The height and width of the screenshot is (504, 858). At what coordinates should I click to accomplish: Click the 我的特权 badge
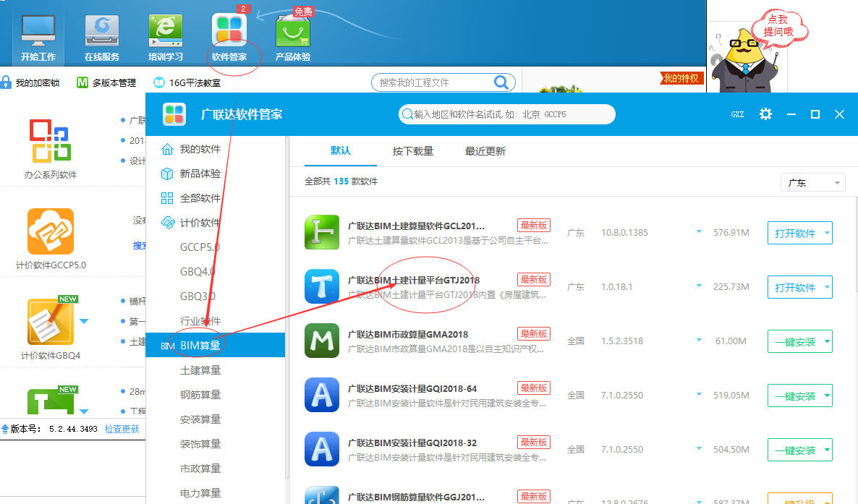click(681, 78)
